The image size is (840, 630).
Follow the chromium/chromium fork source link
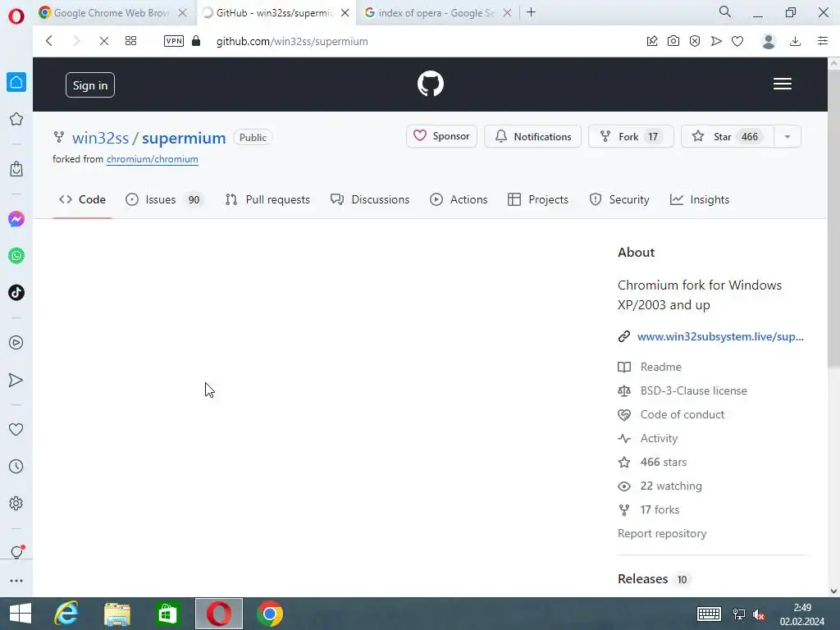(x=152, y=159)
